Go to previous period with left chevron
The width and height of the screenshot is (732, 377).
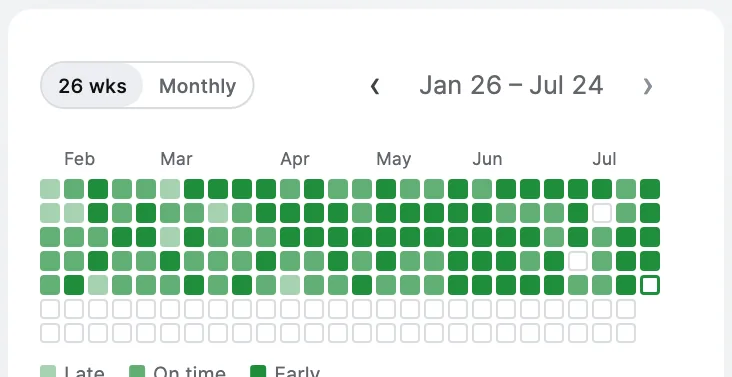[x=374, y=86]
